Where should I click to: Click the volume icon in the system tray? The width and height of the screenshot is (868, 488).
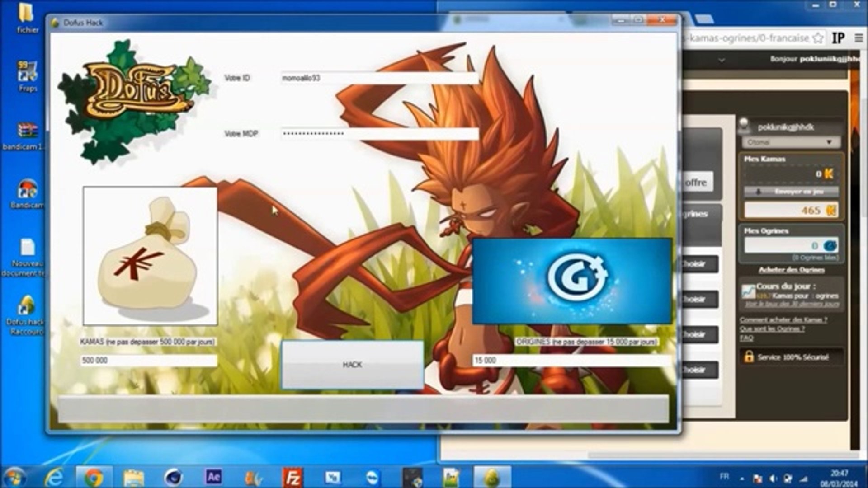(773, 478)
